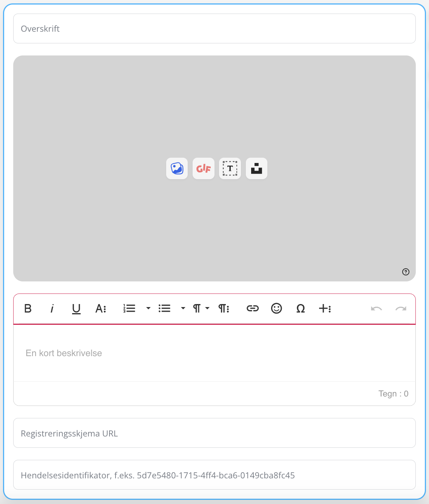429x504 pixels.
Task: Select the text-image tool icon
Action: click(x=230, y=168)
